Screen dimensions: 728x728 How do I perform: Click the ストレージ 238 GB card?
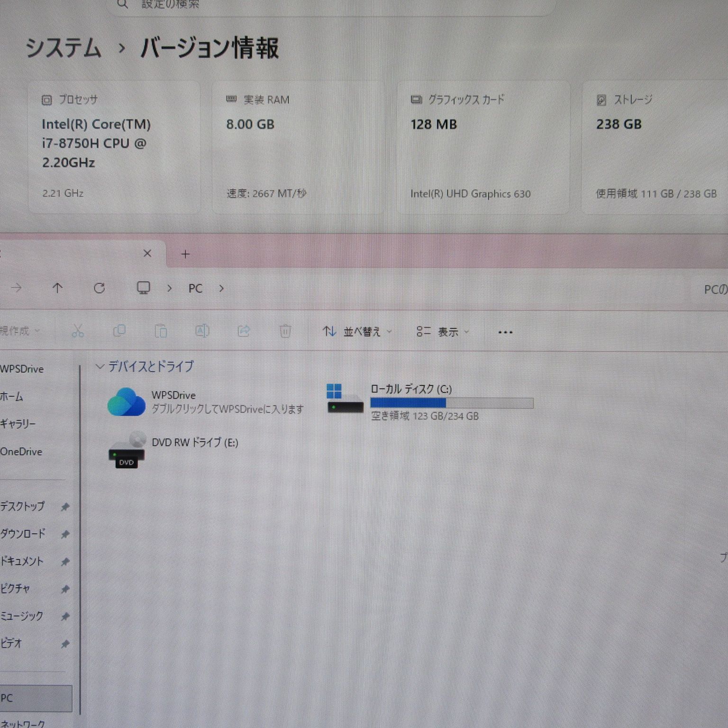pos(655,147)
